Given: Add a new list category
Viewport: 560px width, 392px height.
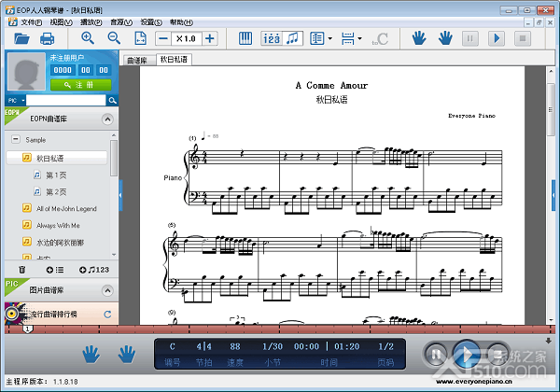Looking at the screenshot, I should (55, 270).
